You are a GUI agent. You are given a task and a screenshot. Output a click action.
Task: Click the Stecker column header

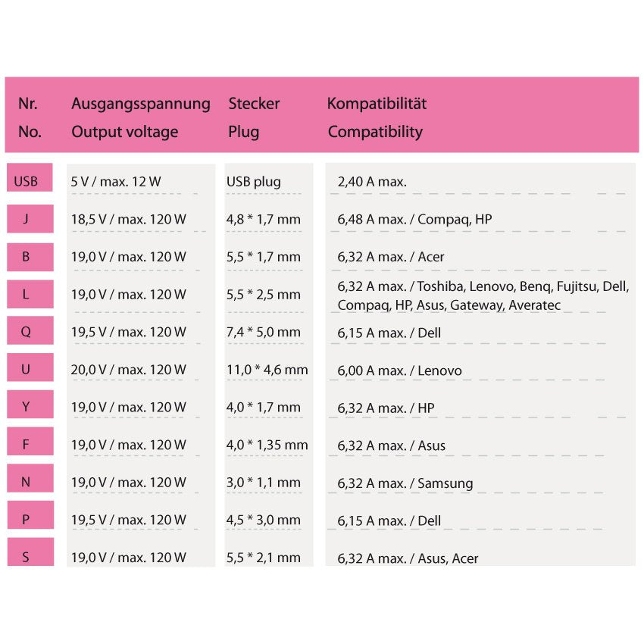[x=254, y=104]
